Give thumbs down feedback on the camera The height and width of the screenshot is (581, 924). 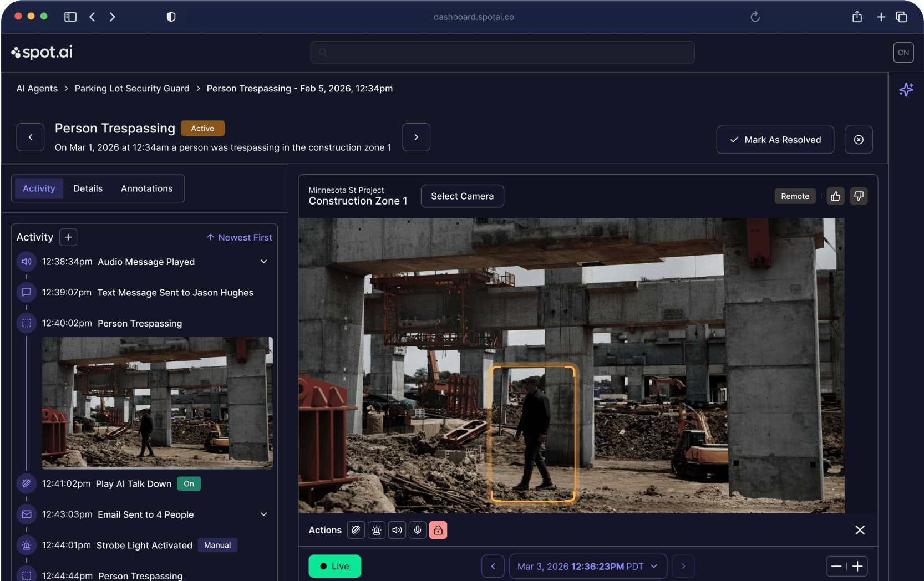pos(859,196)
